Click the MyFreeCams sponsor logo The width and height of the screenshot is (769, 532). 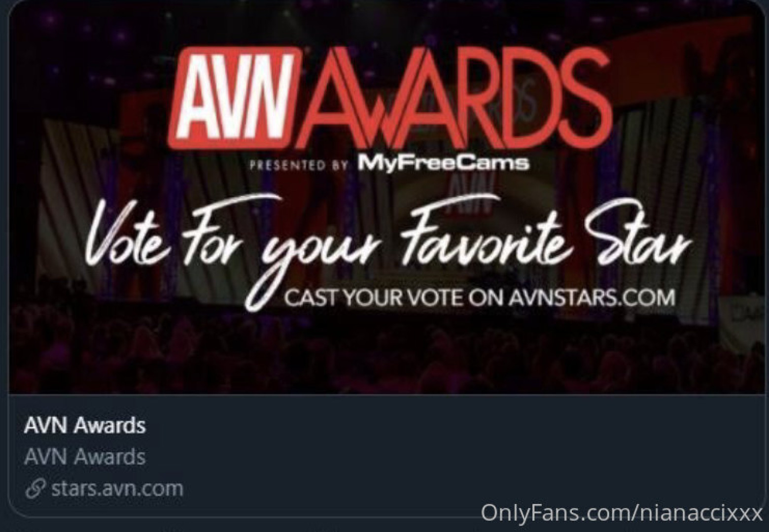443,163
